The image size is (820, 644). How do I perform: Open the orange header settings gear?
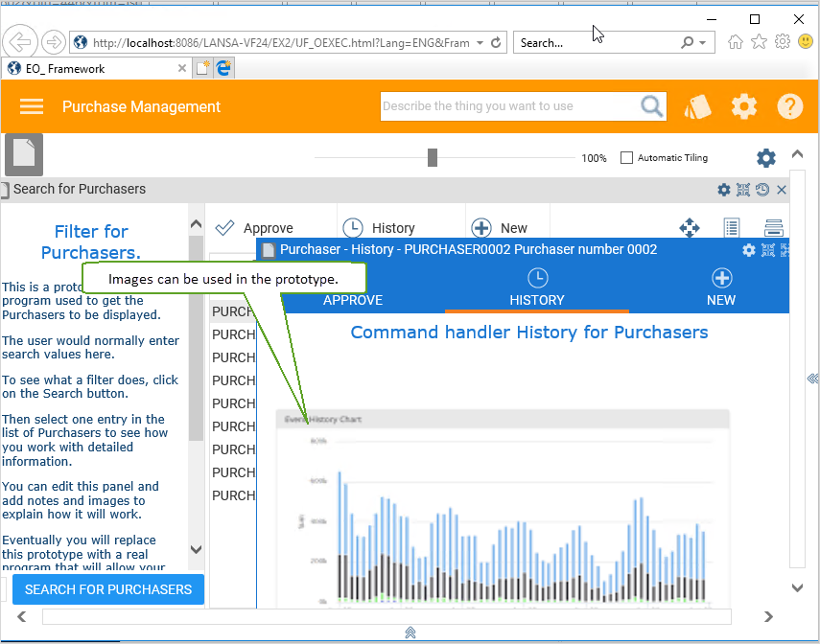744,106
